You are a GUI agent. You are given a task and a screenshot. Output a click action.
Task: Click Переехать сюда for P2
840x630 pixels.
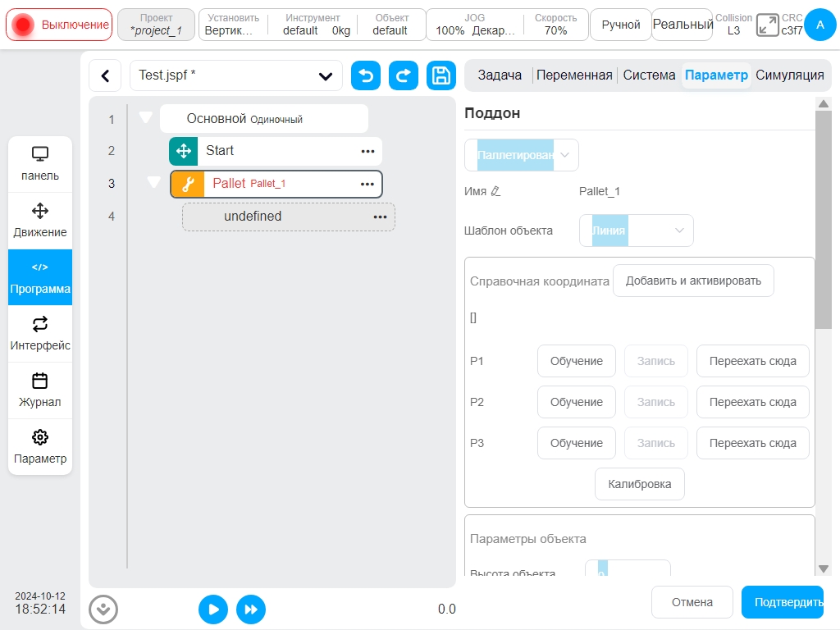tap(753, 402)
